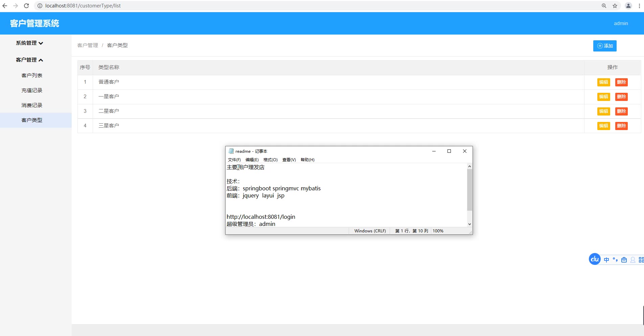Click 编辑 for 一星客户 row
644x336 pixels.
pyautogui.click(x=604, y=97)
